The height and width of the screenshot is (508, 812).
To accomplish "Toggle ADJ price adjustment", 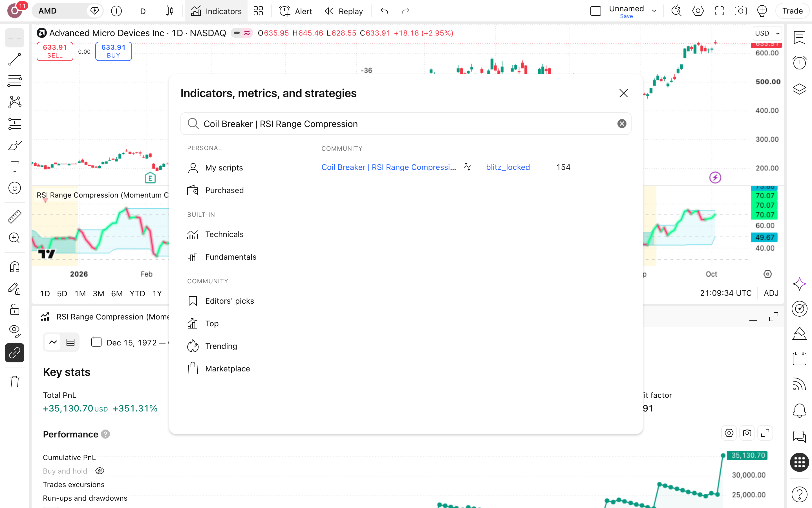I will click(771, 293).
